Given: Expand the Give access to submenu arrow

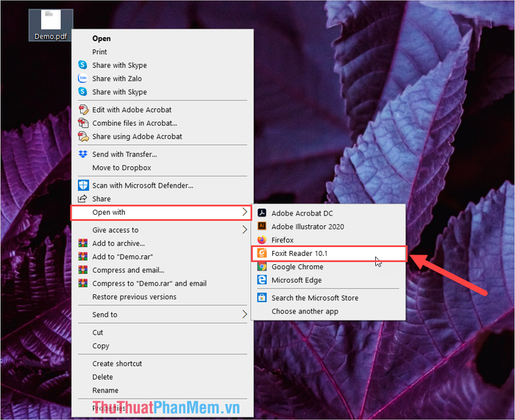Looking at the screenshot, I should [x=245, y=229].
